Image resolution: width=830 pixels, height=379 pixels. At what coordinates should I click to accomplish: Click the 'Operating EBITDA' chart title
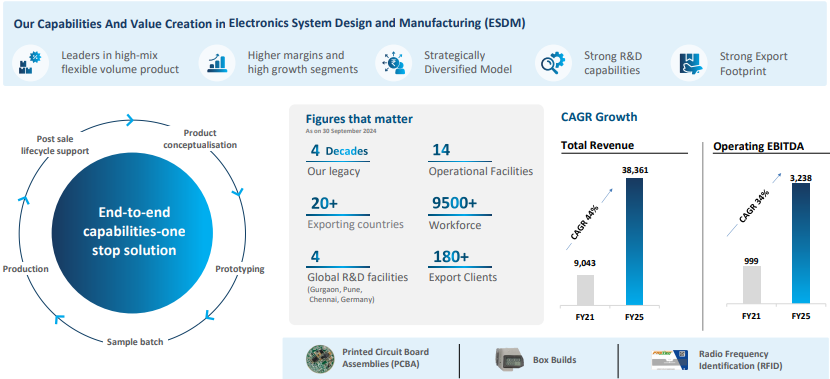point(759,147)
